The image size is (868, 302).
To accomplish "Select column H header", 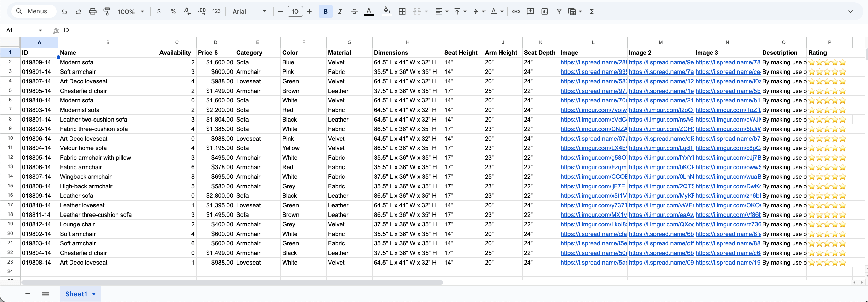I will click(407, 42).
